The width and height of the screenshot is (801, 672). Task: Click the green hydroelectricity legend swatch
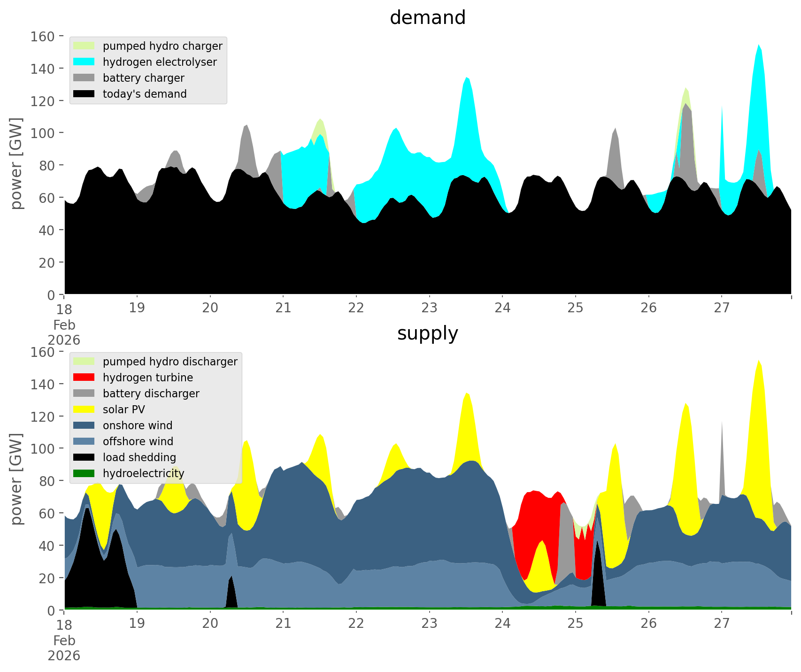(x=84, y=473)
